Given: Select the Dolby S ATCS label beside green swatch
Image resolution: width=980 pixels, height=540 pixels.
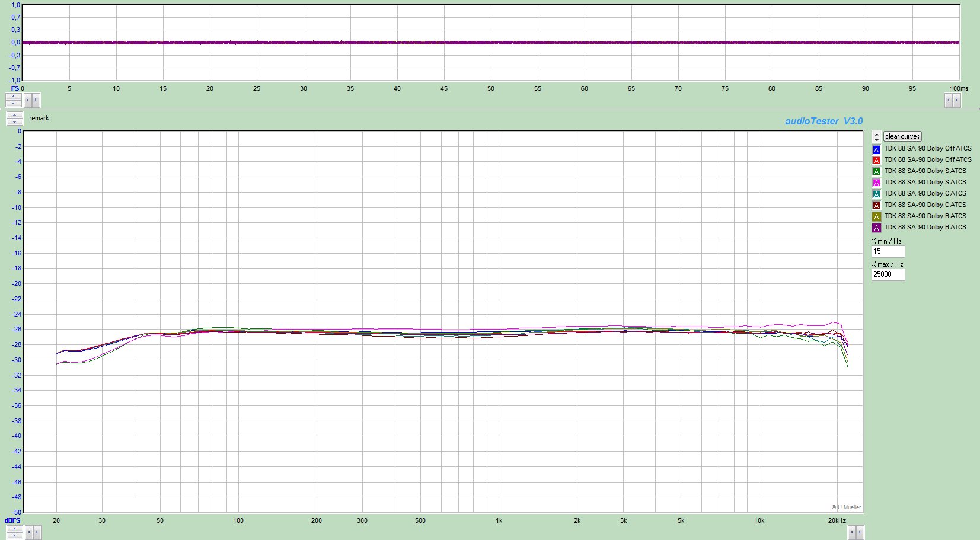Looking at the screenshot, I should coord(925,171).
